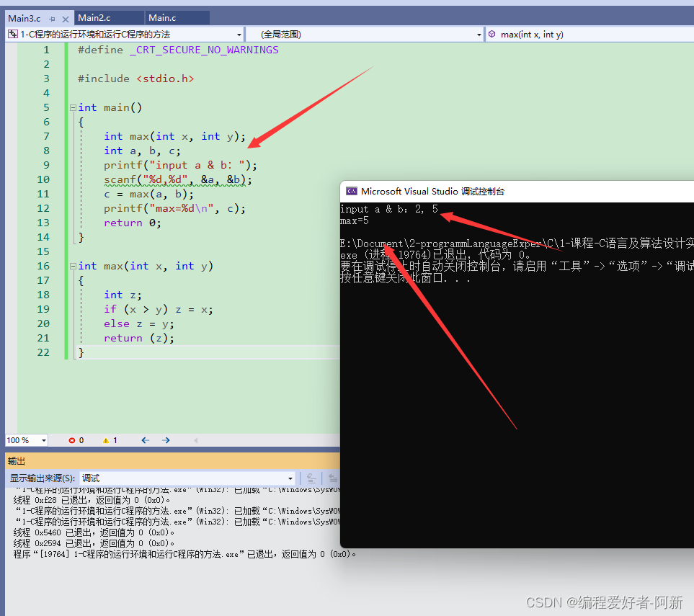
Task: Close the Main3.c tab
Action: click(66, 19)
